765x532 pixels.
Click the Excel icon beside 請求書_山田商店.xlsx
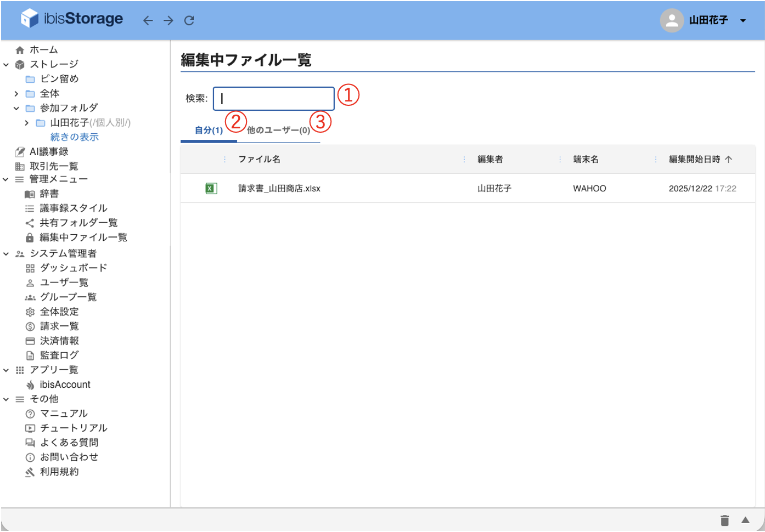(211, 188)
